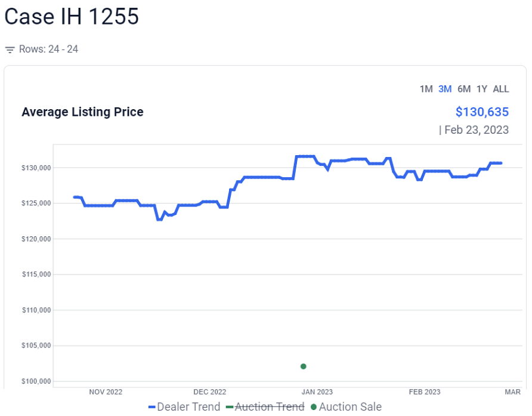Screen dimensions: 532x416
Task: Choose the 1Y time range
Action: pos(482,89)
